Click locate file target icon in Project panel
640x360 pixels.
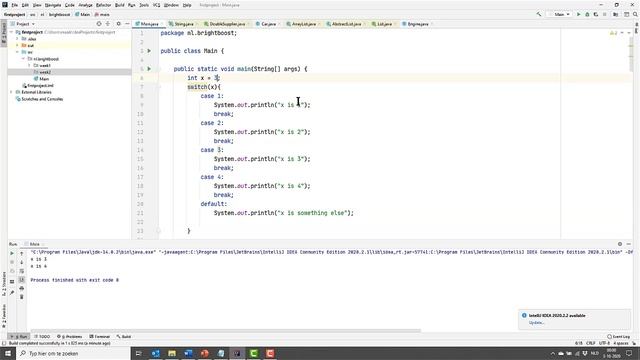99,24
